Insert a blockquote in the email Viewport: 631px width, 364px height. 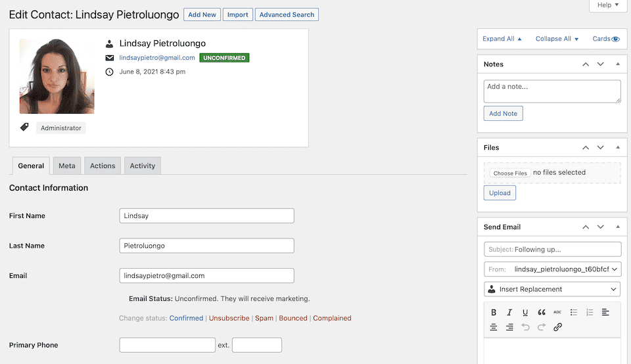coord(542,313)
